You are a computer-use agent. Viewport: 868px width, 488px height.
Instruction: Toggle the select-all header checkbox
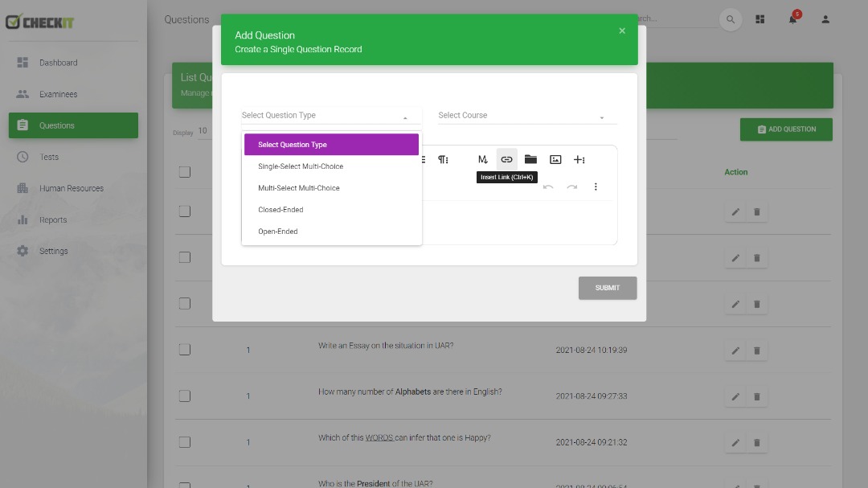pos(185,172)
